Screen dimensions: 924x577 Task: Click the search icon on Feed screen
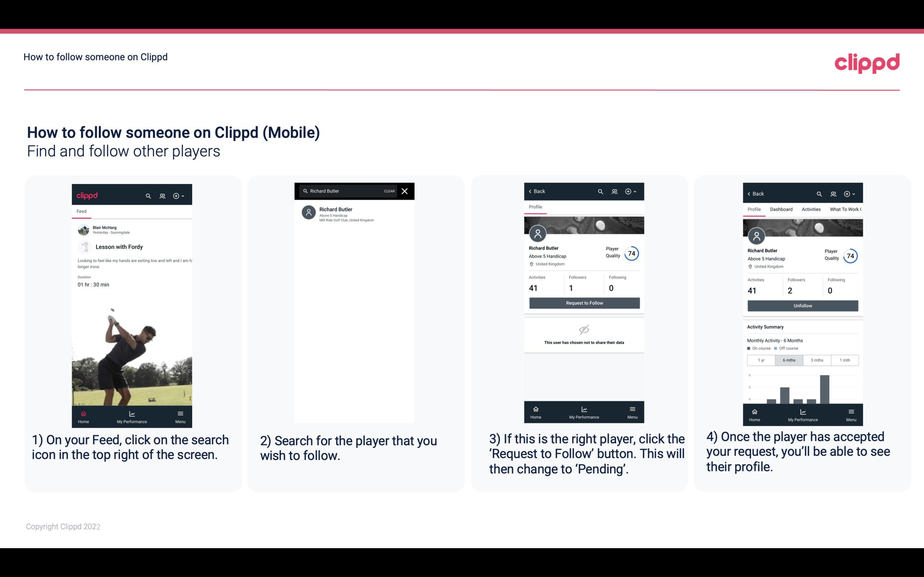pyautogui.click(x=148, y=195)
